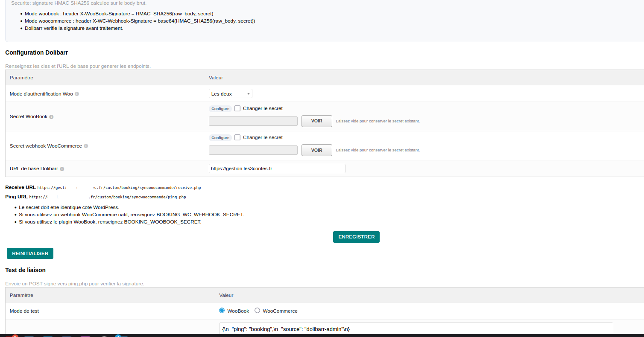This screenshot has height=337, width=644.
Task: Click info icon next to URL de base Dolibarr
Action: click(62, 169)
